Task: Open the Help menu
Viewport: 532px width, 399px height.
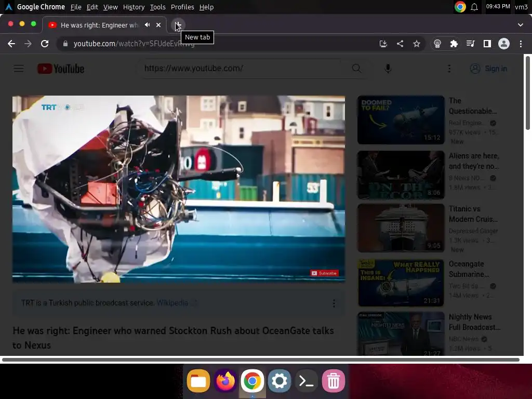Action: (x=206, y=7)
